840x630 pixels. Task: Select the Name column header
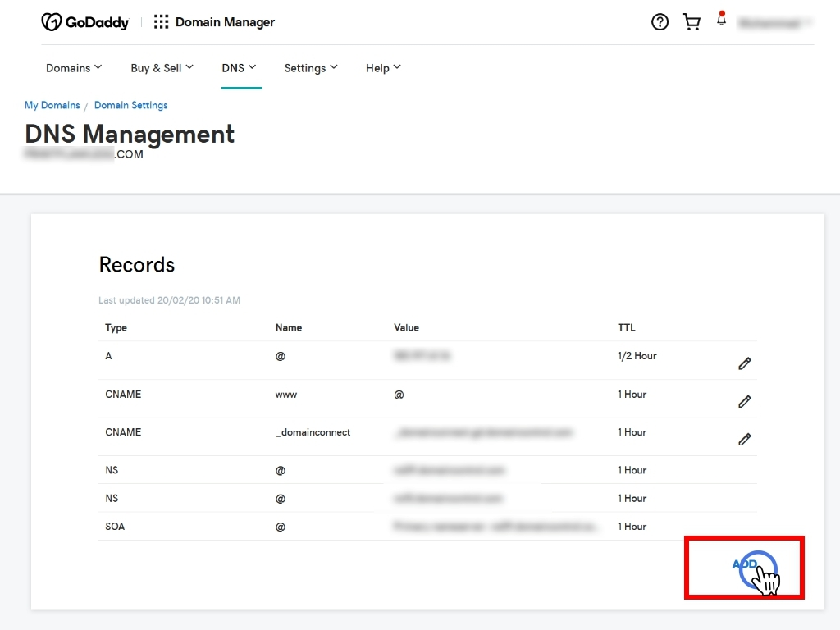point(289,328)
